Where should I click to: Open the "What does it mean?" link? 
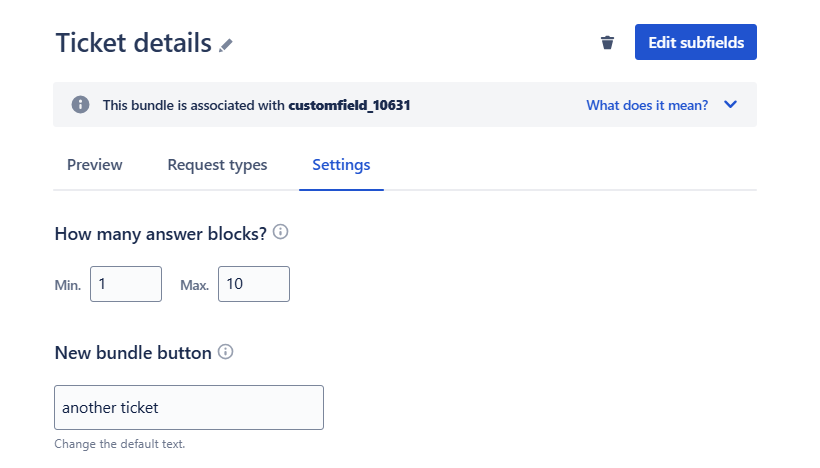tap(647, 105)
